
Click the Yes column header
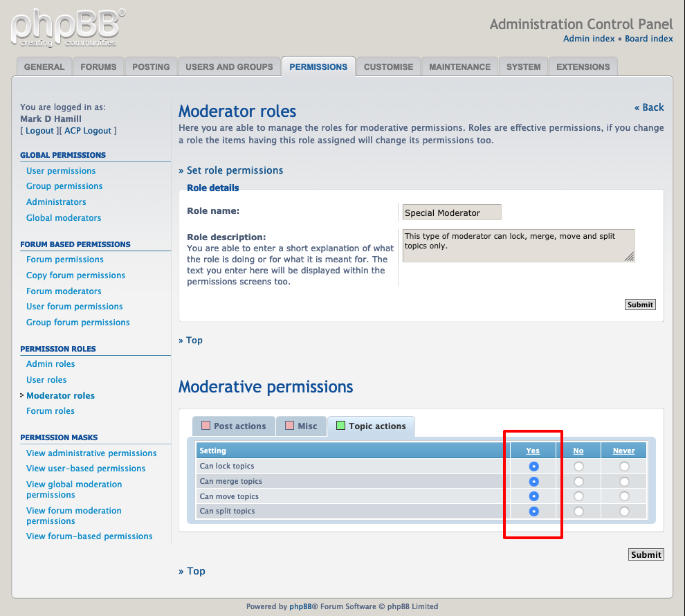pos(533,451)
